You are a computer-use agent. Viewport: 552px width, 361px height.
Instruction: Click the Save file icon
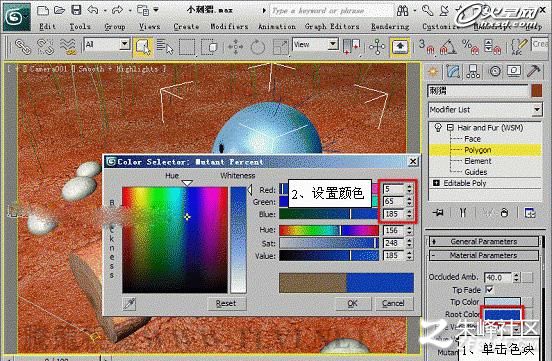76,10
